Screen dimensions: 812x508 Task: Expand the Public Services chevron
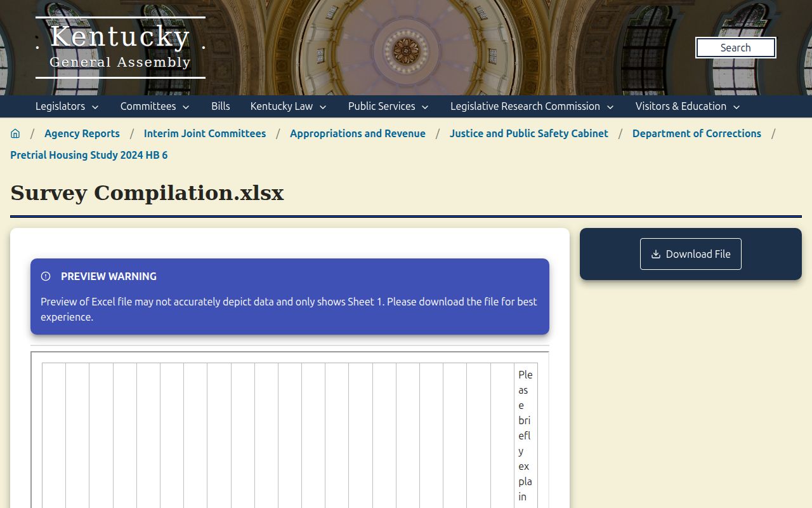pos(425,107)
